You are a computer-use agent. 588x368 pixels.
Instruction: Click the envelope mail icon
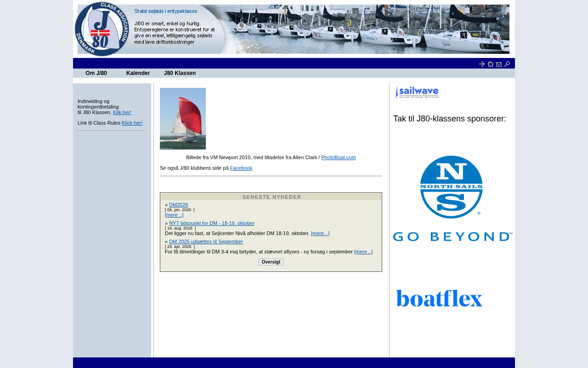click(x=499, y=64)
